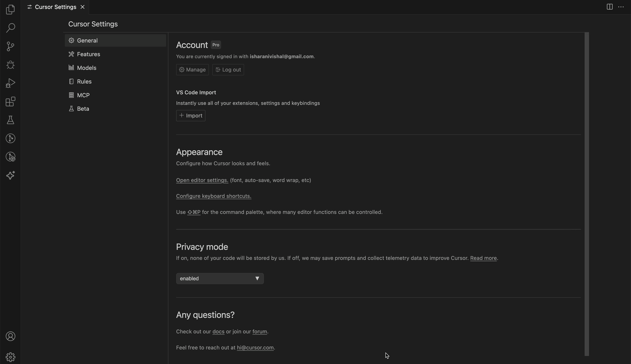Image resolution: width=631 pixels, height=364 pixels.
Task: Open the Explorer view in activity bar
Action: pos(10,9)
